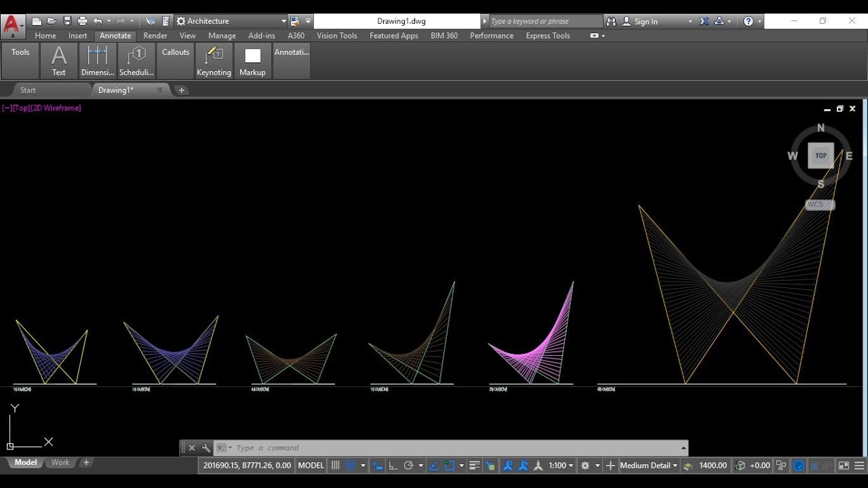
Task: Toggle annotation visibility icon in status bar
Action: point(508,466)
